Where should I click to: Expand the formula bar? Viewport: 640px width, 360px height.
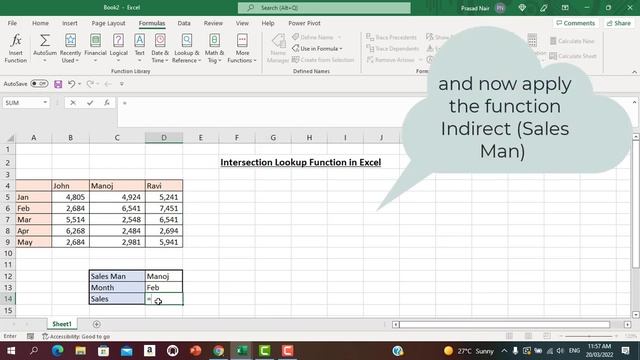pos(634,102)
